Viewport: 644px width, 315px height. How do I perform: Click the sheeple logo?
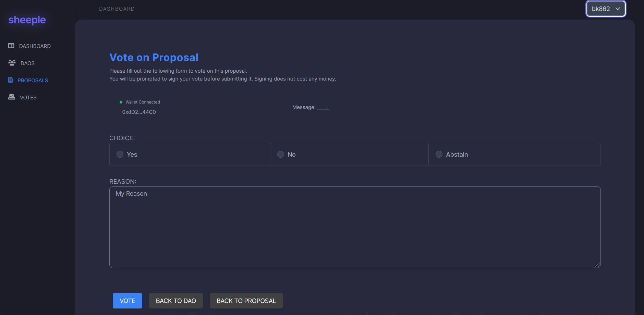point(27,20)
